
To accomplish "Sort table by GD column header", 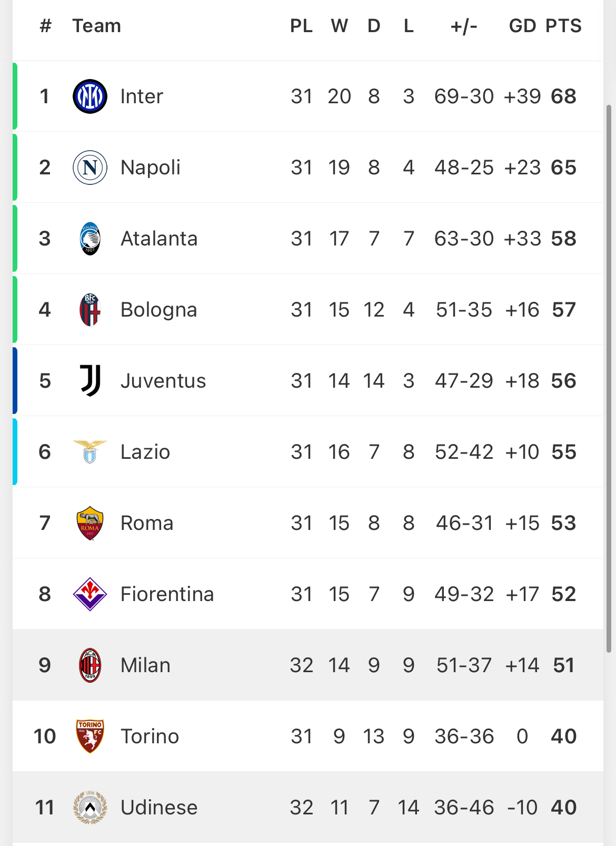I will [522, 26].
